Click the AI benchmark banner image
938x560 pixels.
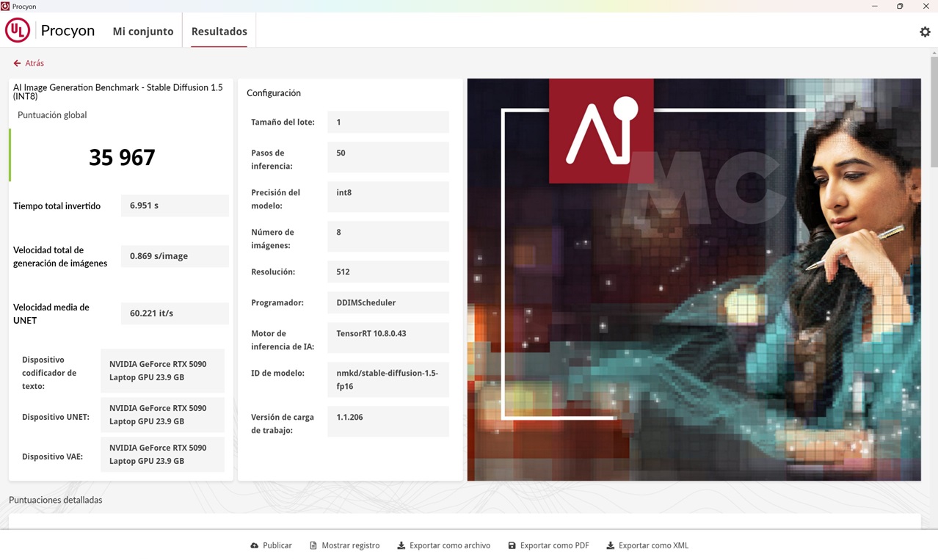[x=694, y=280]
